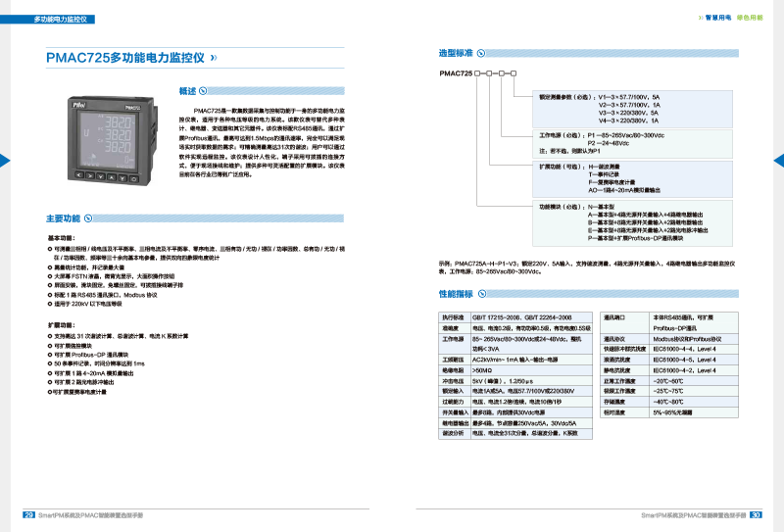Image resolution: width=784 pixels, height=532 pixels.
Task: Select the top-left header tab label
Action: 63,19
